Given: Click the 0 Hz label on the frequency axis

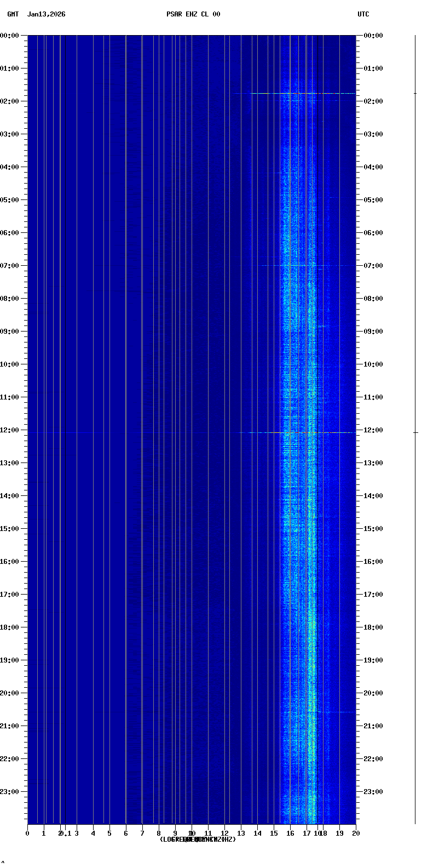Looking at the screenshot, I should click(x=27, y=833).
